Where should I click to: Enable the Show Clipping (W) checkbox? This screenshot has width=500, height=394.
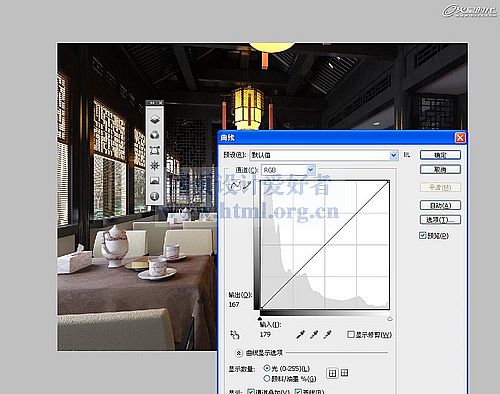pos(350,334)
